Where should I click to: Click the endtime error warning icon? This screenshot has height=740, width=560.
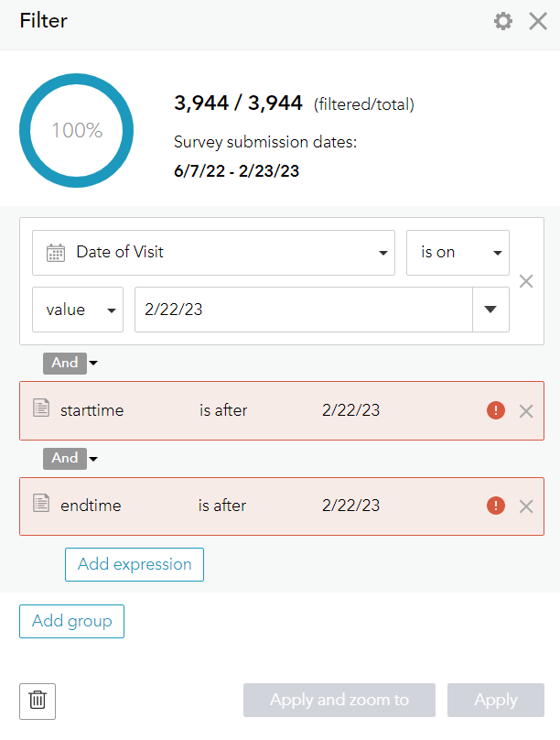pyautogui.click(x=496, y=506)
